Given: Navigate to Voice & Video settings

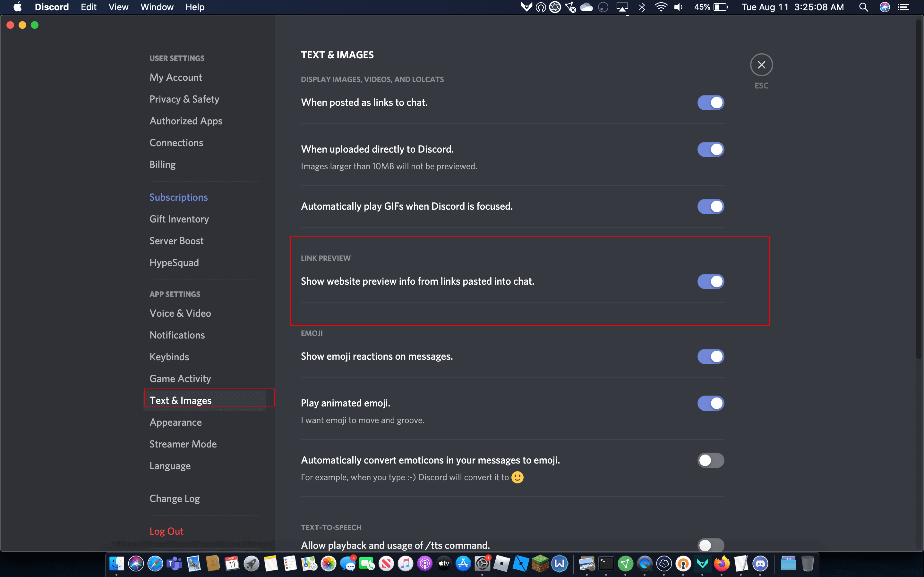Looking at the screenshot, I should pos(180,313).
